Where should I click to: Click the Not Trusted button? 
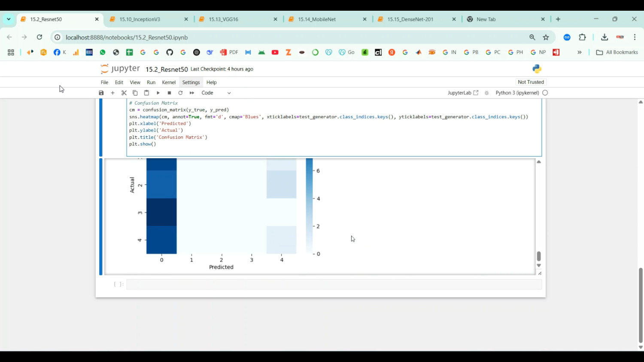531,82
